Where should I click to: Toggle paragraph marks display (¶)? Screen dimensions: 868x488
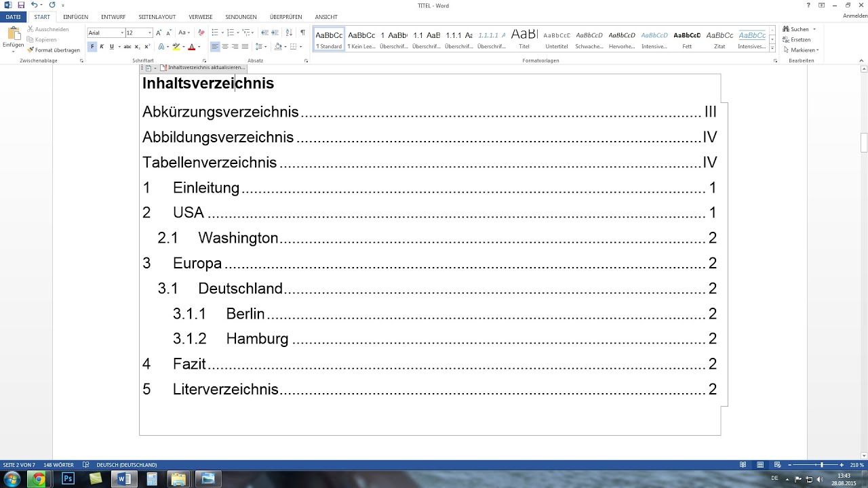click(x=302, y=33)
